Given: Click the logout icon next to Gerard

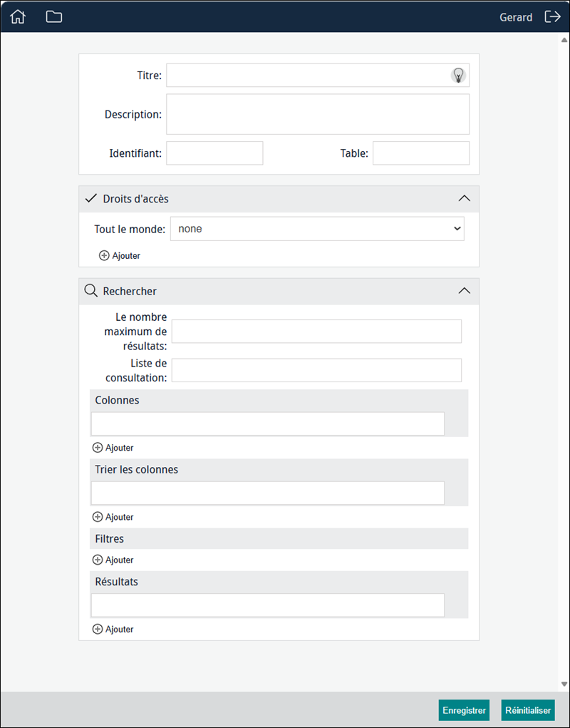Looking at the screenshot, I should 552,16.
